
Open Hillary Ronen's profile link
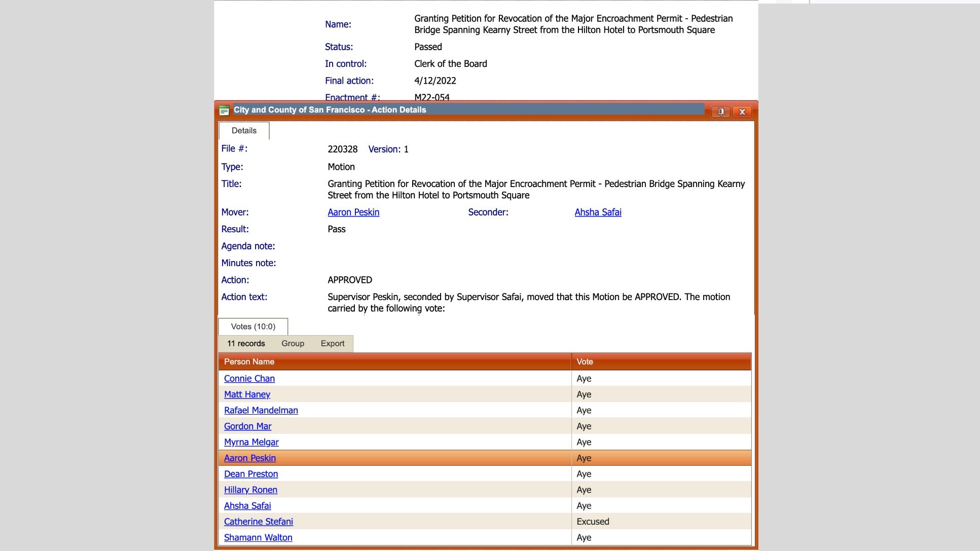tap(250, 490)
